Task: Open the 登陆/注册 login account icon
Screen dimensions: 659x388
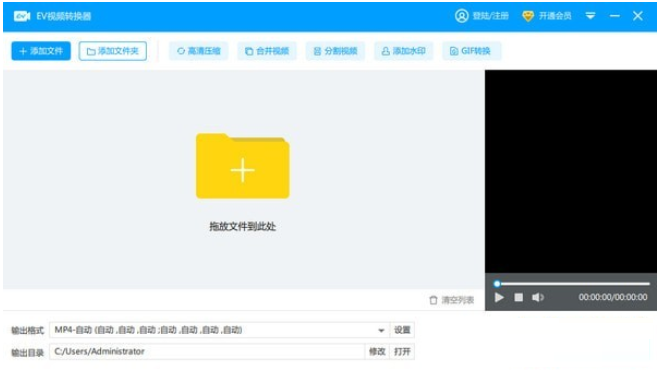Action: (x=461, y=16)
